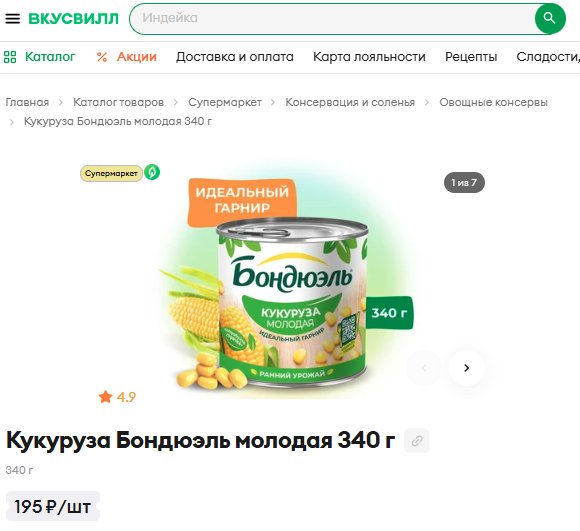Screen dimensions: 580x531
Task: Click the percent Акции icon
Action: pos(102,57)
